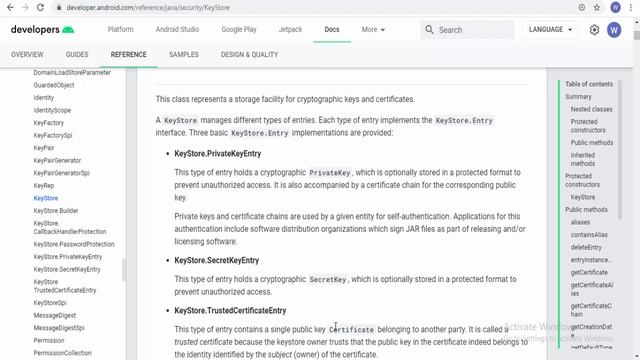
Task: Open the DESIGN & QUALITY tab
Action: [249, 54]
